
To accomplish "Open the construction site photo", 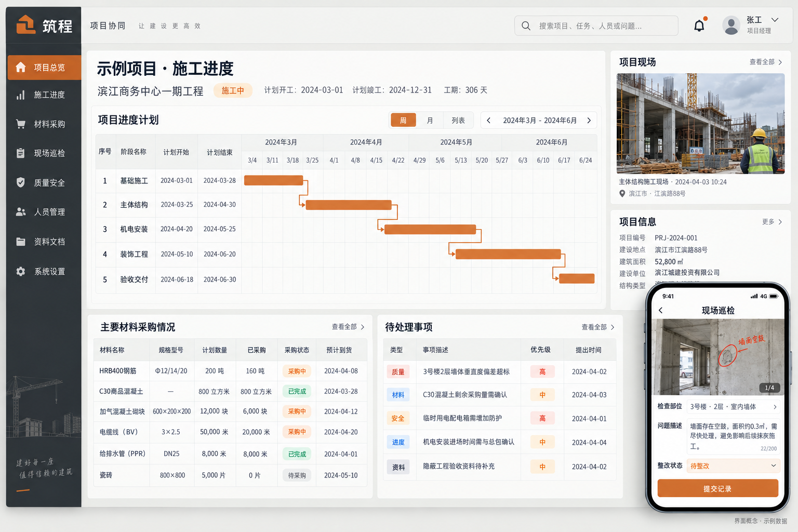I will coord(700,123).
